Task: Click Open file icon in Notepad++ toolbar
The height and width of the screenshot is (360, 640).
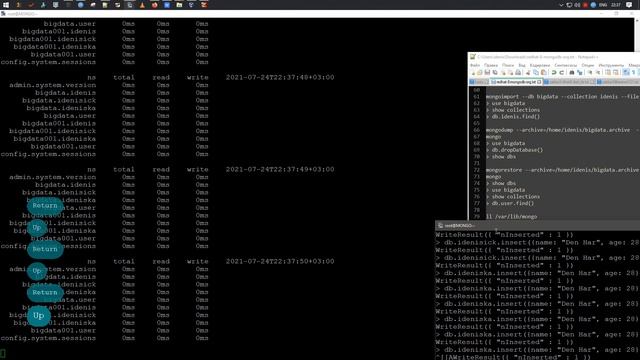Action: click(480, 72)
